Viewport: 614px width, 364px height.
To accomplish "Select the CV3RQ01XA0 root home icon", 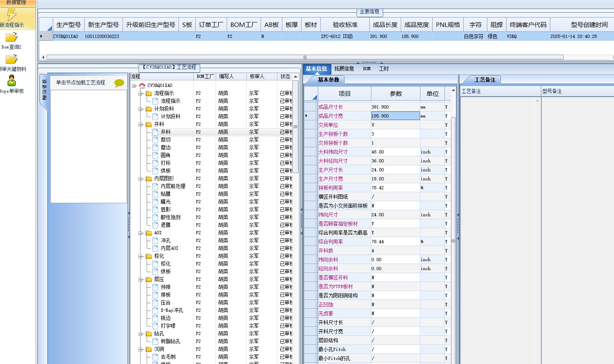I will click(x=142, y=86).
